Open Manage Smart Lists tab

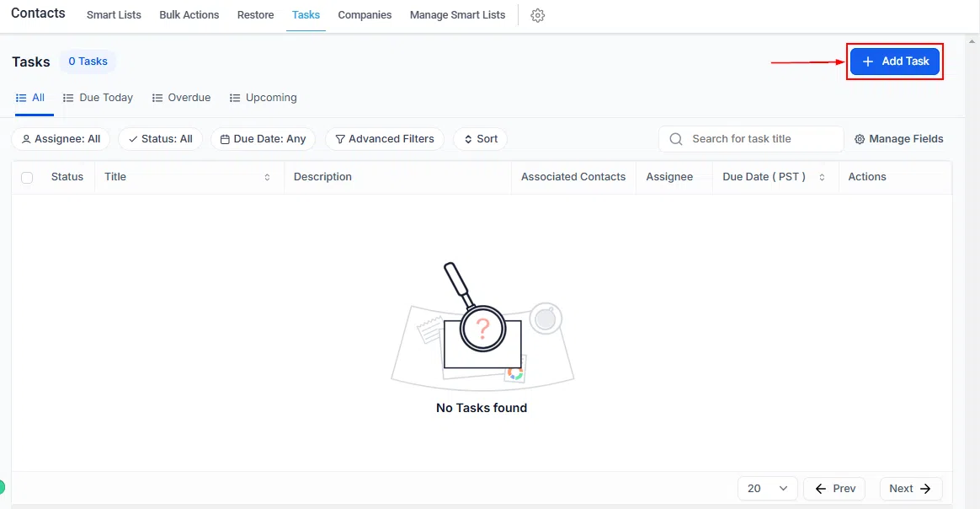(x=457, y=15)
